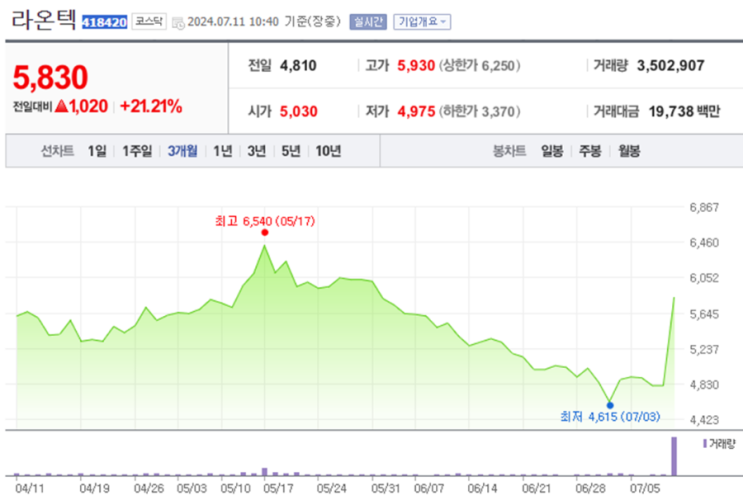Click the 고가 value 5,930

[x=416, y=65]
